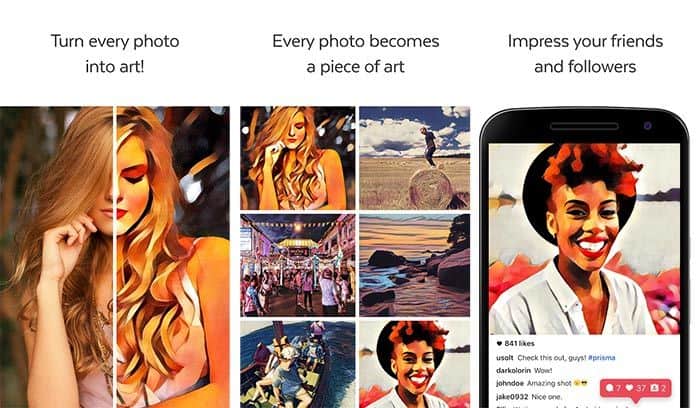Open the man jumping on hay bale thumbnail
Viewport: 700px width, 408px height.
(x=414, y=158)
